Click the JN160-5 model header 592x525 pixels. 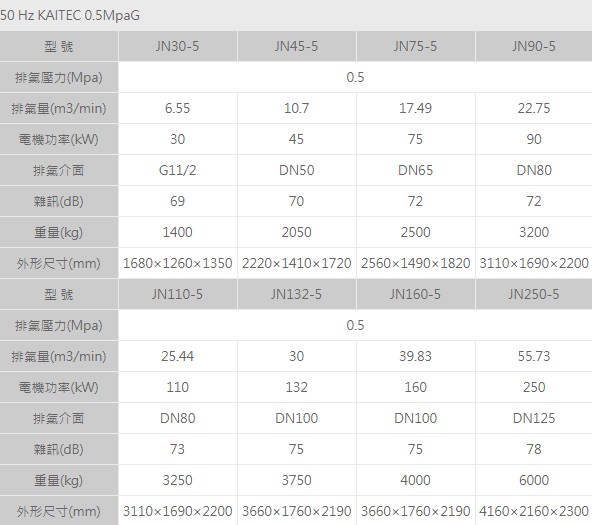coord(415,294)
